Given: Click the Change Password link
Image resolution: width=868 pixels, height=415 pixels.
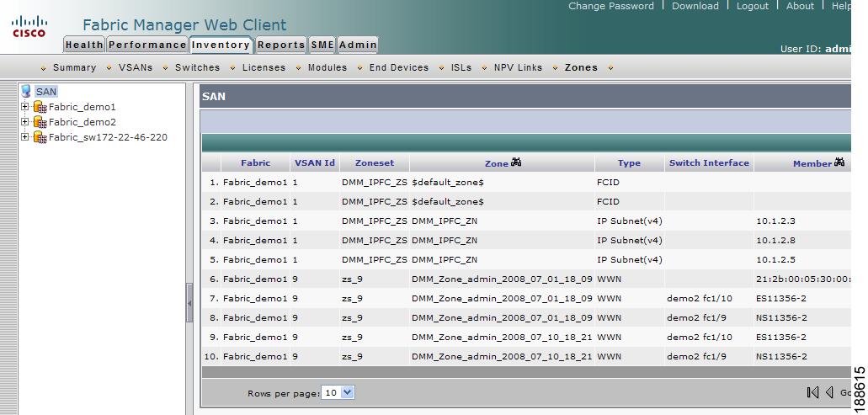Looking at the screenshot, I should coord(611,6).
